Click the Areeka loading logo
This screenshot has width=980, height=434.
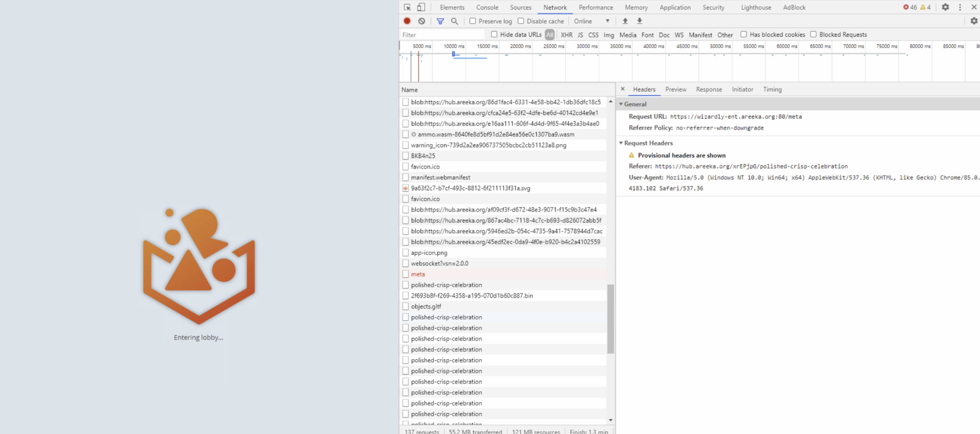(x=199, y=266)
